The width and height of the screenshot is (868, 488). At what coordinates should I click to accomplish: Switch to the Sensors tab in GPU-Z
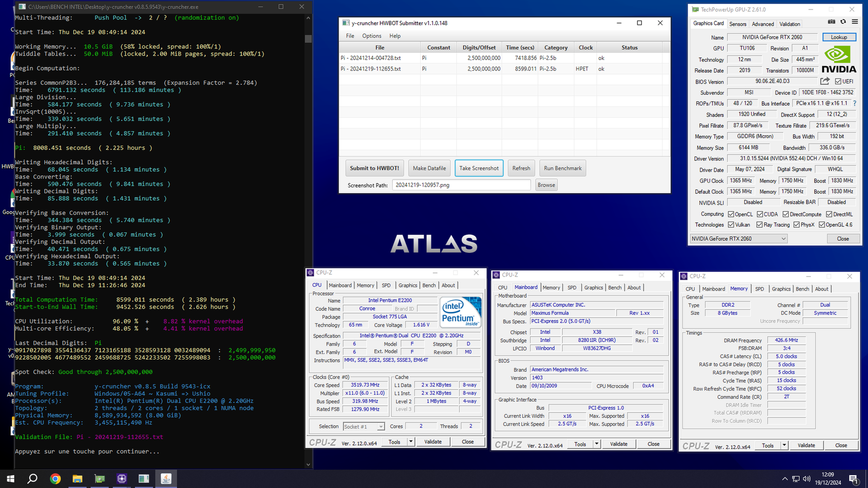tap(737, 24)
